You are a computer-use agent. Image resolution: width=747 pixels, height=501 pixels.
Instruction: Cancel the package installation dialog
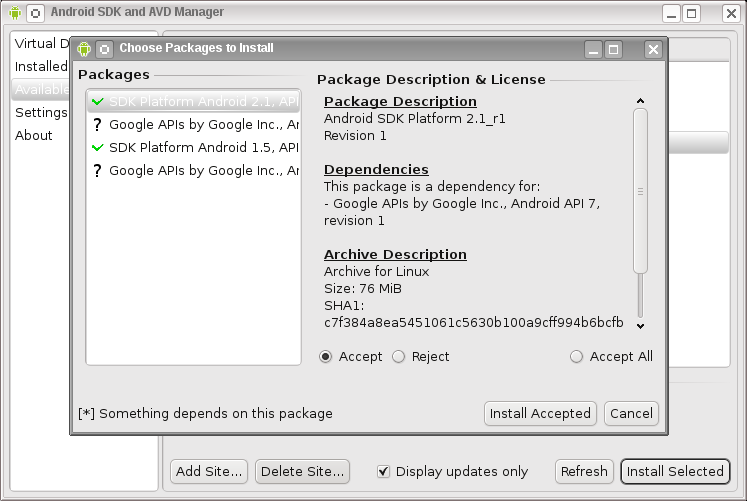(631, 413)
